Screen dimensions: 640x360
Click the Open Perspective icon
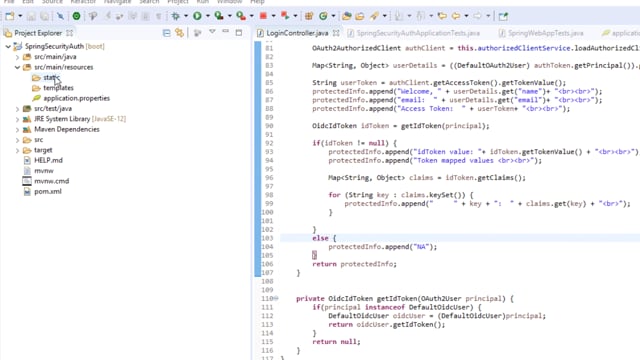click(503, 16)
